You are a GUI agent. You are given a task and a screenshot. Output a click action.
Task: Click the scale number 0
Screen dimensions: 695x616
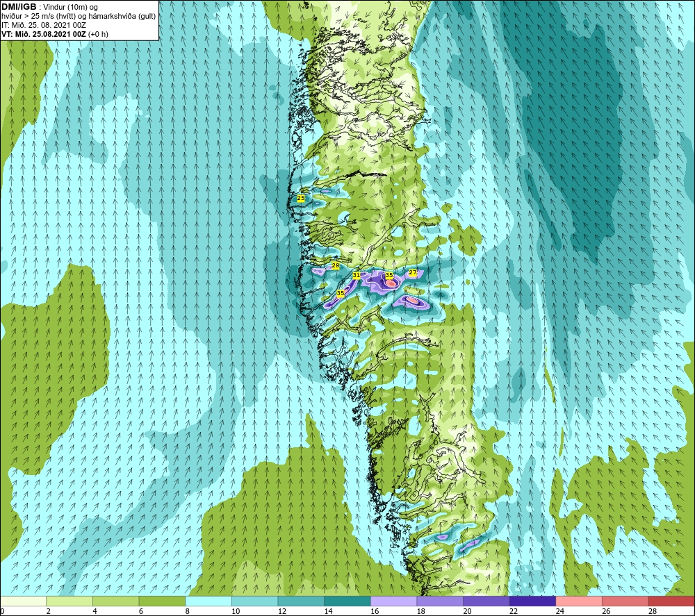coord(2,612)
